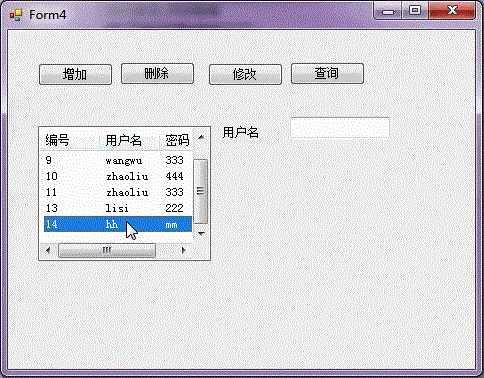Select the wangwu username cell
Image resolution: width=484 pixels, height=378 pixels.
(124, 161)
